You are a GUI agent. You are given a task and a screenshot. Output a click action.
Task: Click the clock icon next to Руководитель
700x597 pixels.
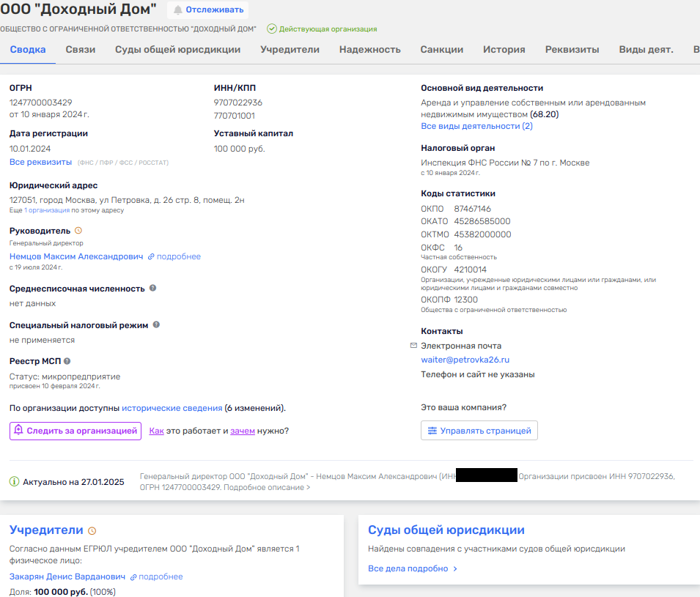tap(78, 231)
